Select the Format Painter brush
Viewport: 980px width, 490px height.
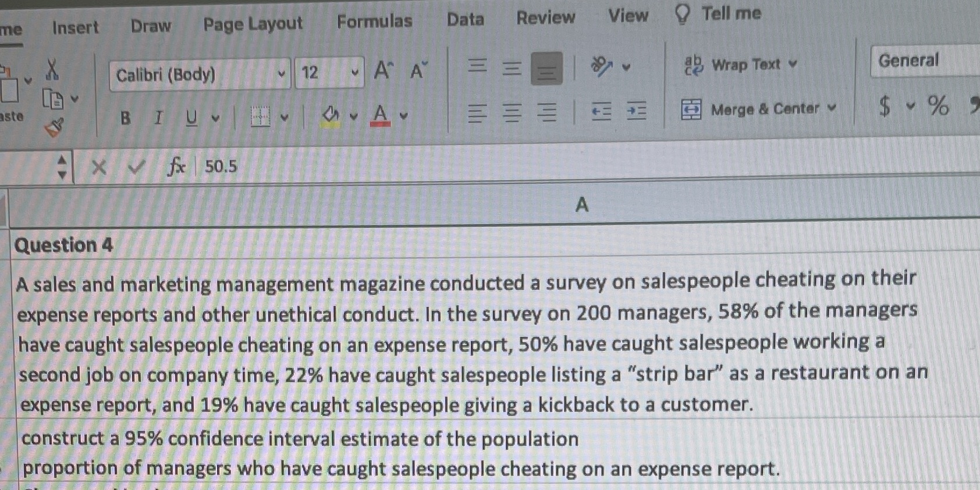[x=54, y=127]
